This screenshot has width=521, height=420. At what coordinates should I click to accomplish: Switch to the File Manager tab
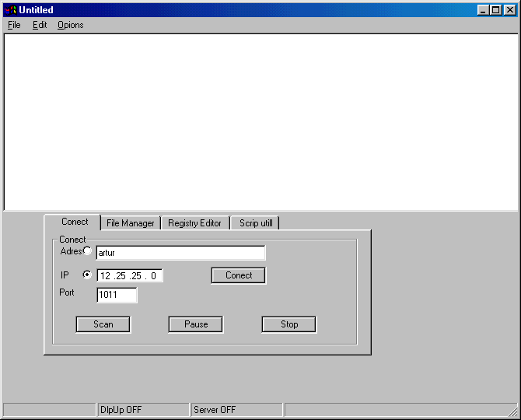130,223
